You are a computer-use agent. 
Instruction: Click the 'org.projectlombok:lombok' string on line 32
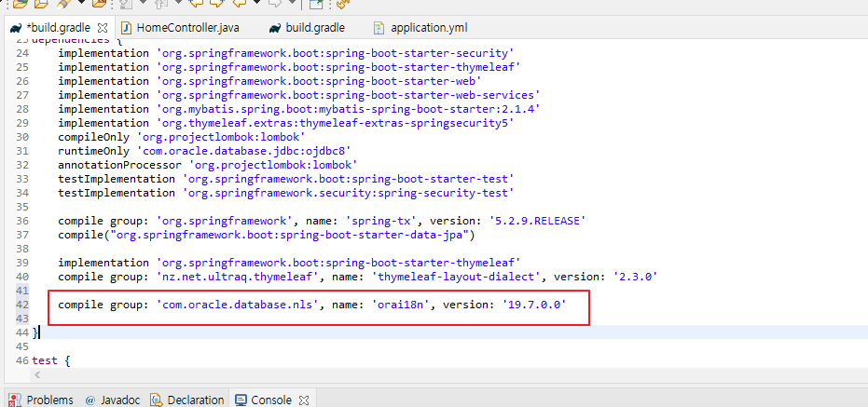pos(273,165)
